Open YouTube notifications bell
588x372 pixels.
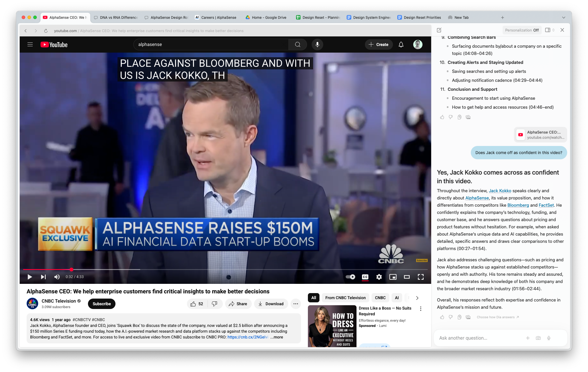tap(401, 45)
